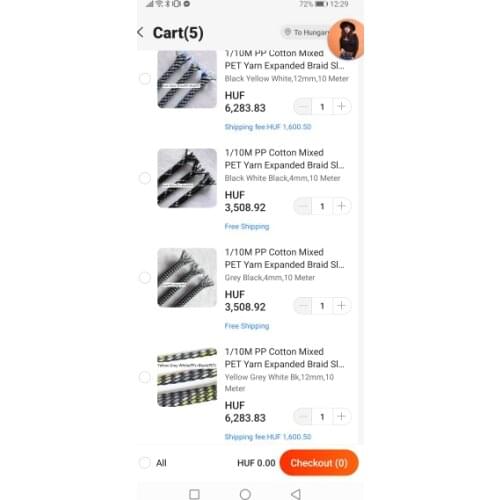Tap the Android home circle button
The width and height of the screenshot is (500, 500).
coord(245,494)
